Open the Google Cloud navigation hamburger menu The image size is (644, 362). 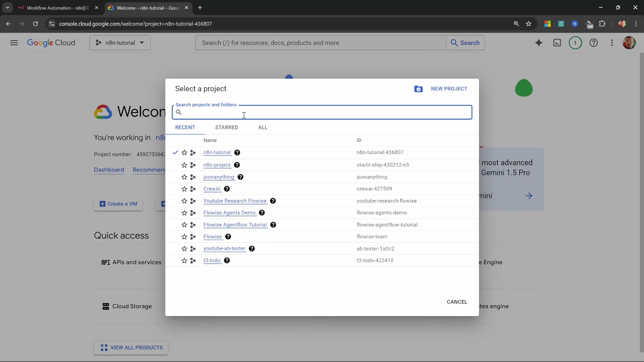point(14,43)
